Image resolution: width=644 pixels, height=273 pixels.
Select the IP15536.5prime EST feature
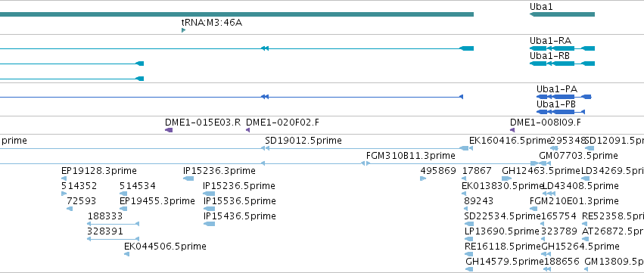pos(209,209)
